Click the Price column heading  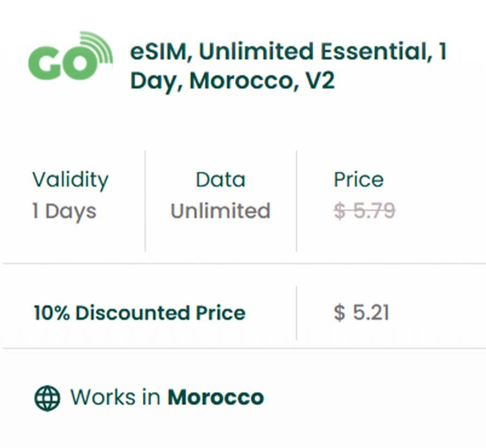[359, 179]
